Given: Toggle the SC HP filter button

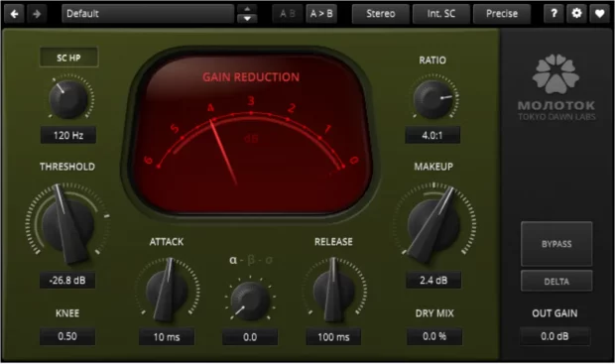Looking at the screenshot, I should pyautogui.click(x=68, y=58).
